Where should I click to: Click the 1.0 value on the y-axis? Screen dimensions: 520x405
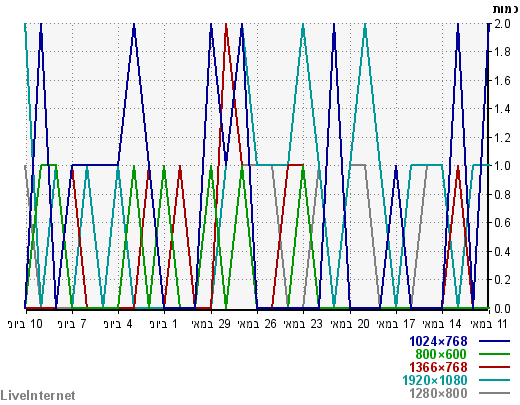pyautogui.click(x=502, y=166)
